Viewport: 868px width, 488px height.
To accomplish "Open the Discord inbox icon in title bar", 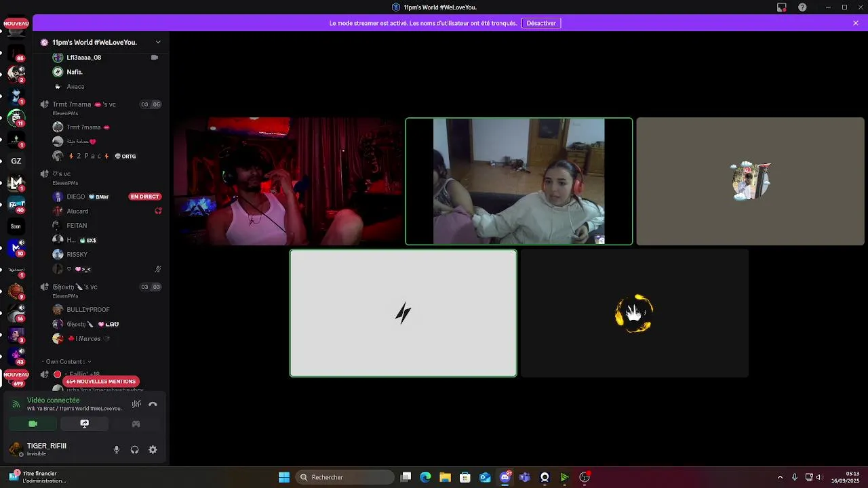I will [x=782, y=7].
